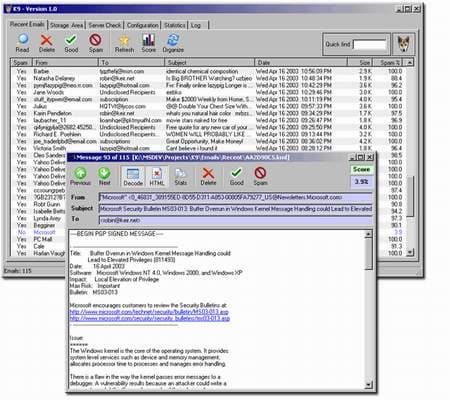The width and height of the screenshot is (450, 400).
Task: Sort emails by Subject column header
Action: 209,63
